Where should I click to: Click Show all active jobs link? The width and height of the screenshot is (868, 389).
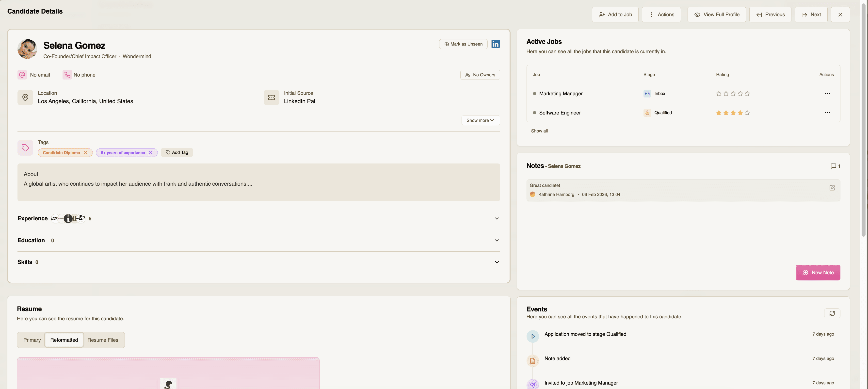539,131
